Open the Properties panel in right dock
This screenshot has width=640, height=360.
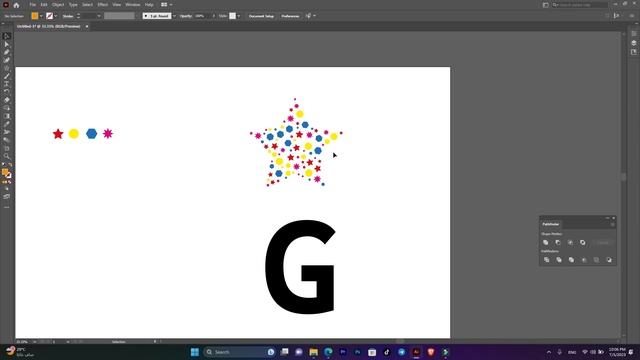tap(633, 34)
